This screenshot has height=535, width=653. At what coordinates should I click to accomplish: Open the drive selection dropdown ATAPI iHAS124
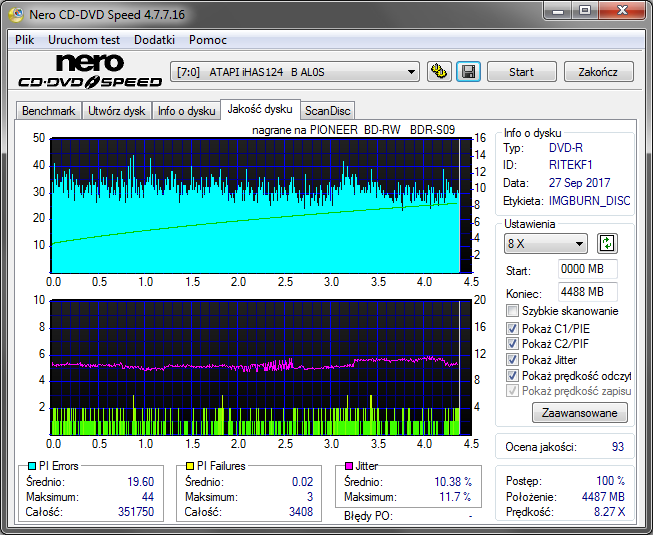[x=295, y=72]
